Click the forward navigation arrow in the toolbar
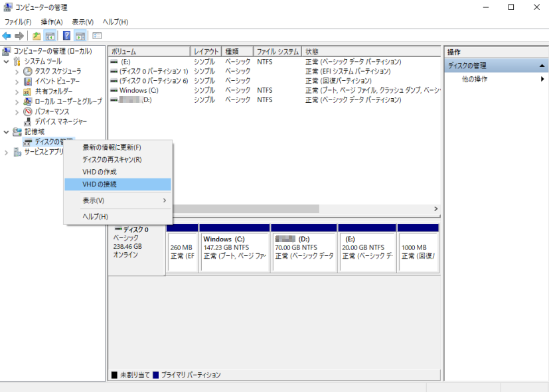 point(21,34)
